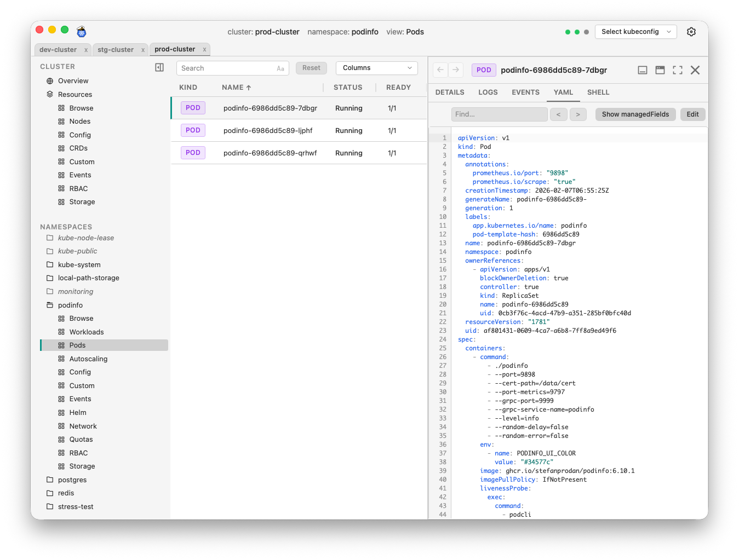Collapse the sidebar using the panel toggle icon
The height and width of the screenshot is (560, 739).
[x=159, y=67]
